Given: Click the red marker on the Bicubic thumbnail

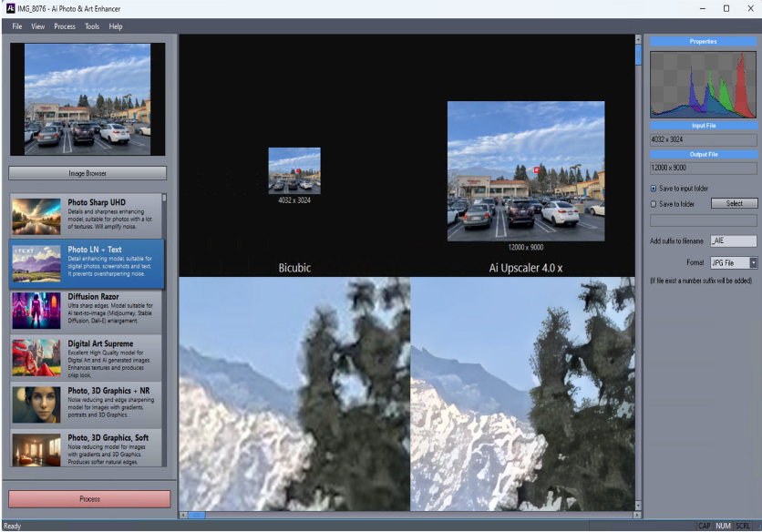Looking at the screenshot, I should pos(298,170).
